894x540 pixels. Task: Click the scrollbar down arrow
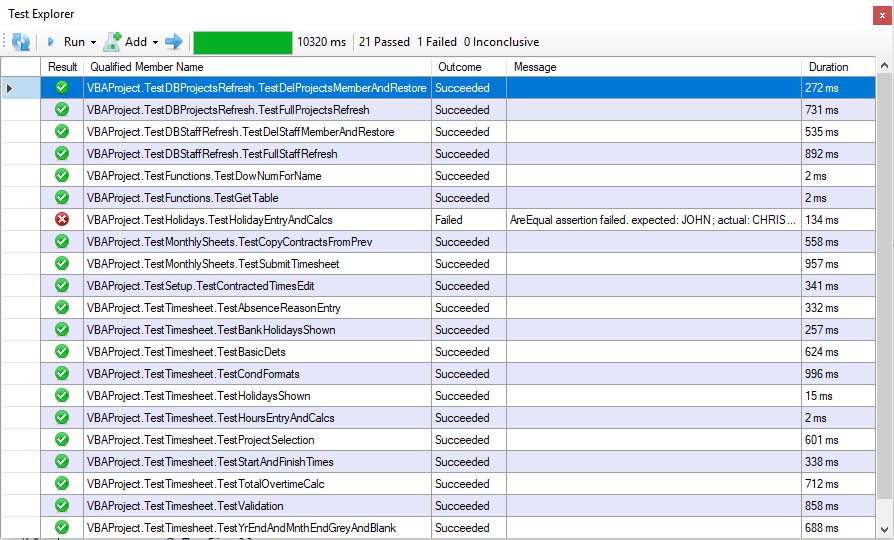click(x=884, y=530)
